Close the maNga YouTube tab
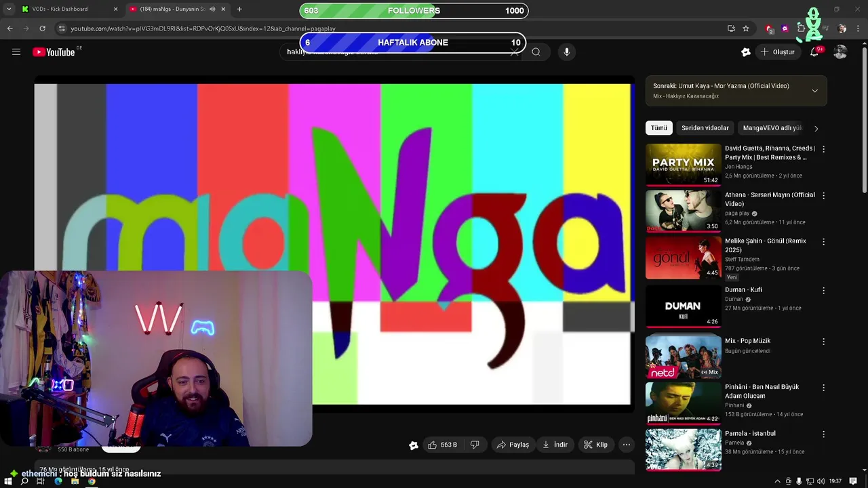Screen dimensions: 868x488 (x=223, y=9)
